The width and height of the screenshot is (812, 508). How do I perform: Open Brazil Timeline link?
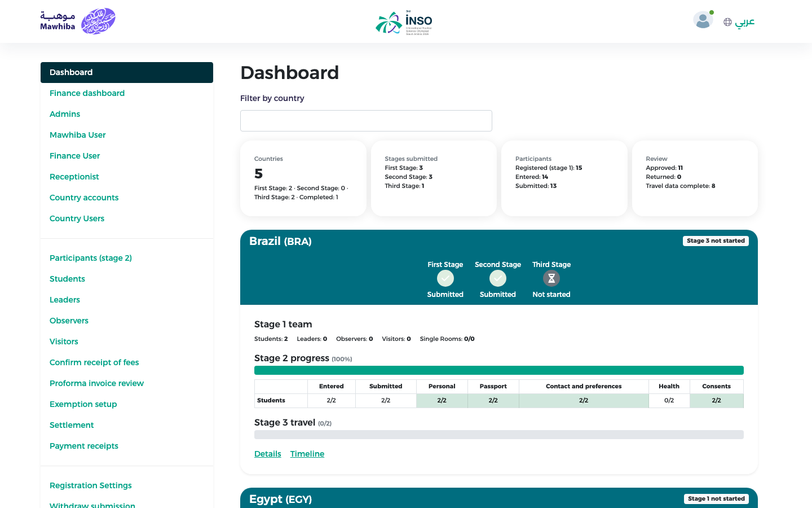307,454
